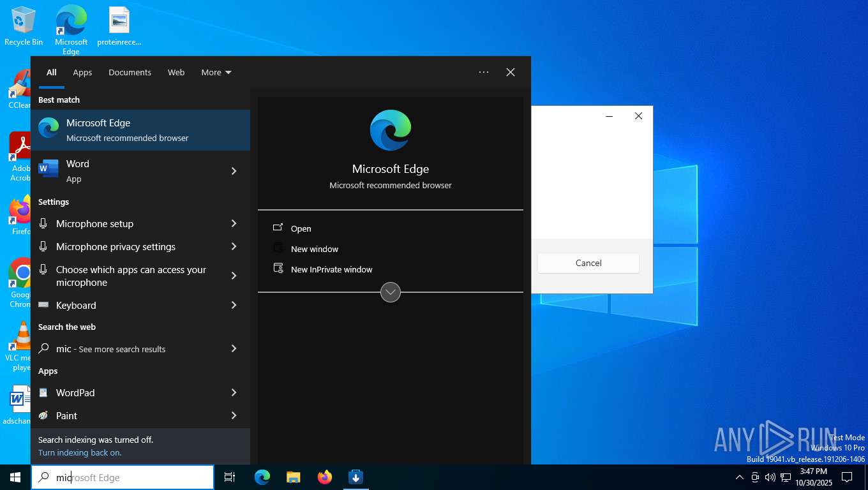The width and height of the screenshot is (868, 490).
Task: Click Cancel in the background dialog
Action: click(x=588, y=263)
